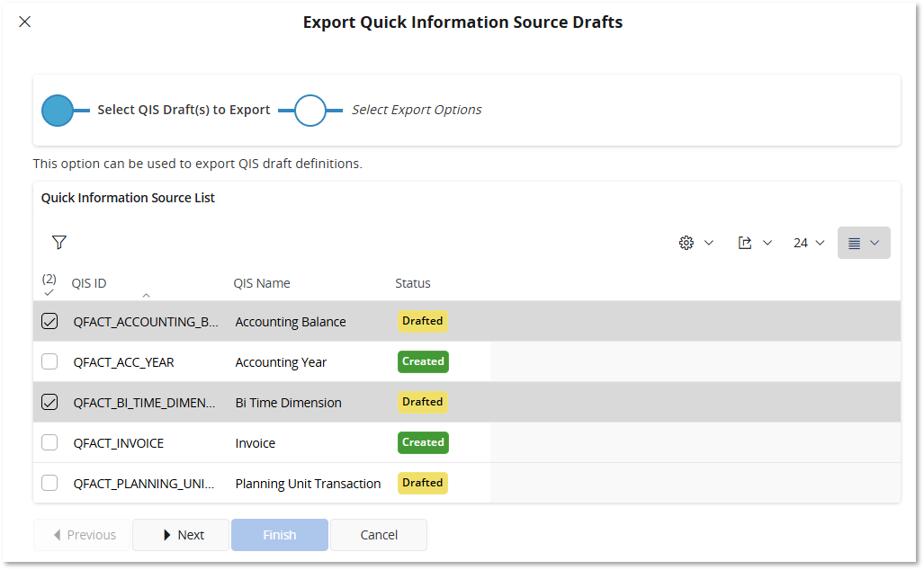
Task: Click the QFACT_PLANNING_UNI... ID cell
Action: [144, 484]
